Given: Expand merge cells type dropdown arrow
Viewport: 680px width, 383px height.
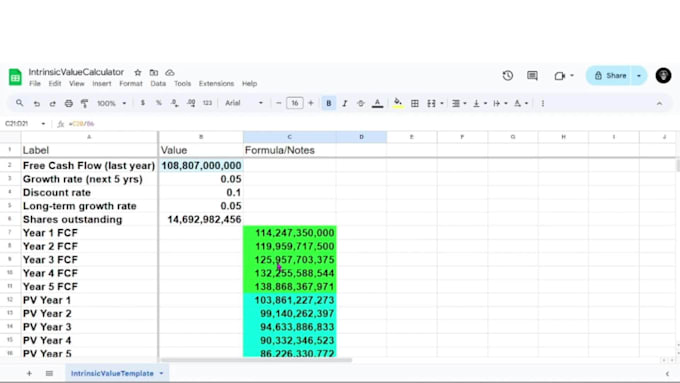Looking at the screenshot, I should point(442,103).
